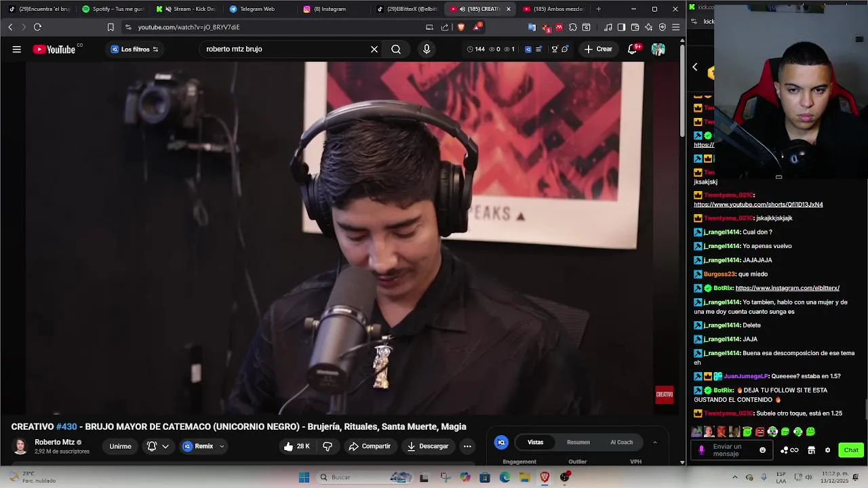
Task: Open the Brave VPN shield icon
Action: tap(663, 27)
